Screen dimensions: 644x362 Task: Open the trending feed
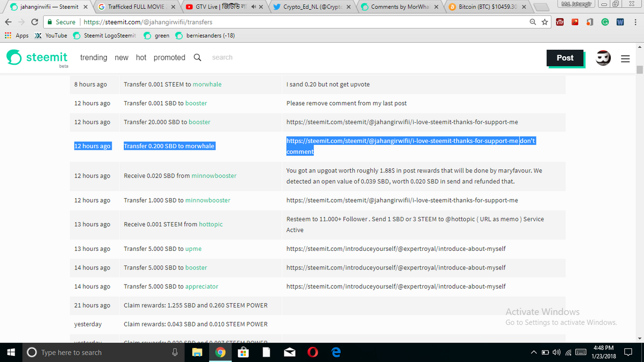94,57
